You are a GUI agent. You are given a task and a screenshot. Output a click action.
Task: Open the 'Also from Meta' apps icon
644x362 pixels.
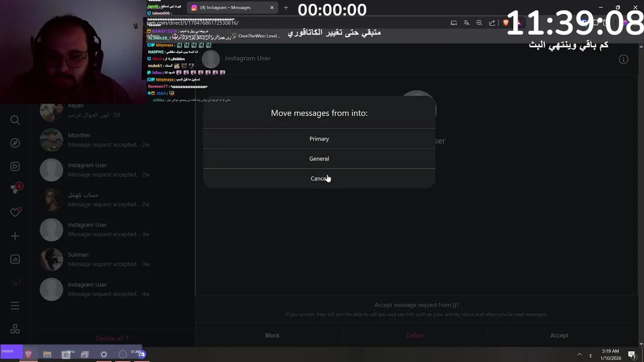(15, 329)
